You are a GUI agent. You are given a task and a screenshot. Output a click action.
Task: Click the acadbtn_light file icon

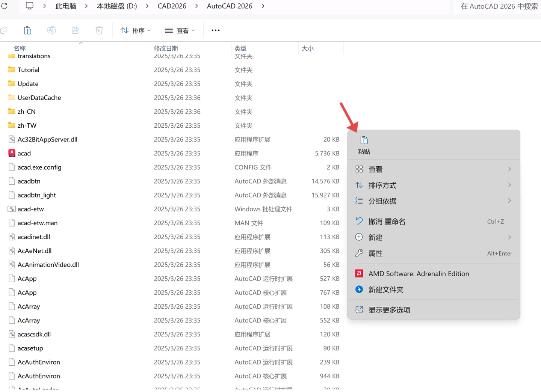click(x=12, y=195)
